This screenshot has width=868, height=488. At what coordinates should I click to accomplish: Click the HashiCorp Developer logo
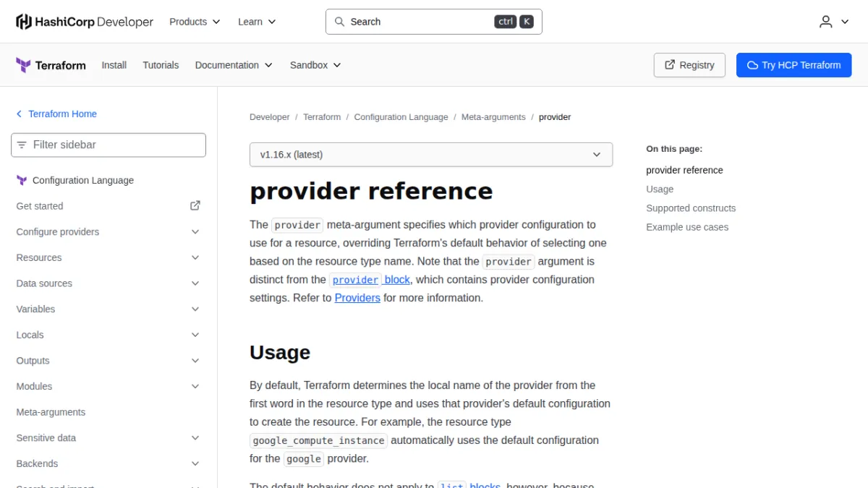[85, 22]
